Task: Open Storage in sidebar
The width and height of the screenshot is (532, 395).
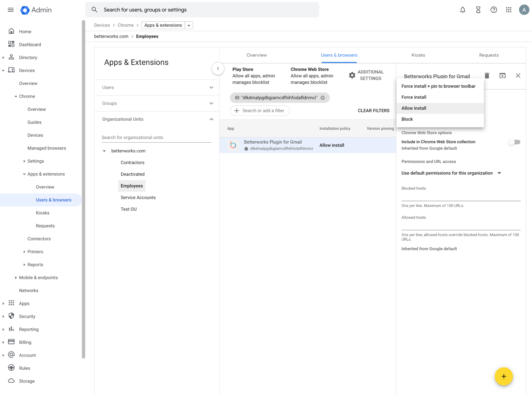Action: (x=27, y=381)
